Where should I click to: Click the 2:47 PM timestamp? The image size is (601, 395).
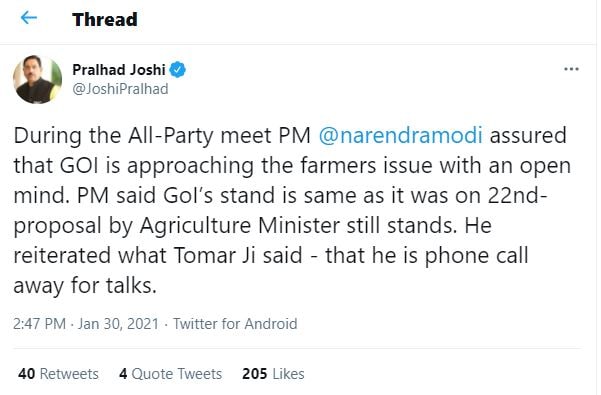[39, 324]
